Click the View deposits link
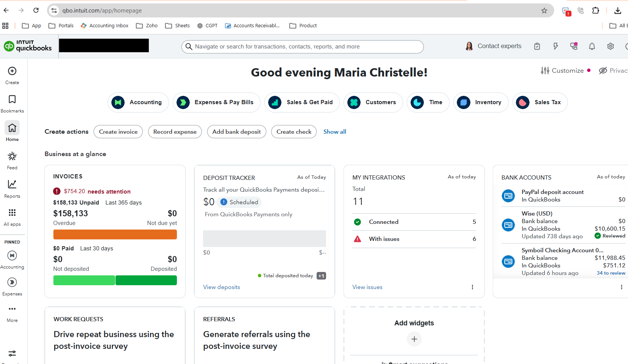Viewport: 628px width, 364px height. pyautogui.click(x=222, y=287)
